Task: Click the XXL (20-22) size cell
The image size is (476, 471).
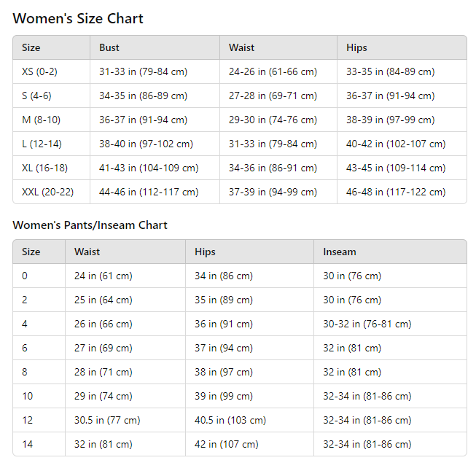Action: pos(47,192)
